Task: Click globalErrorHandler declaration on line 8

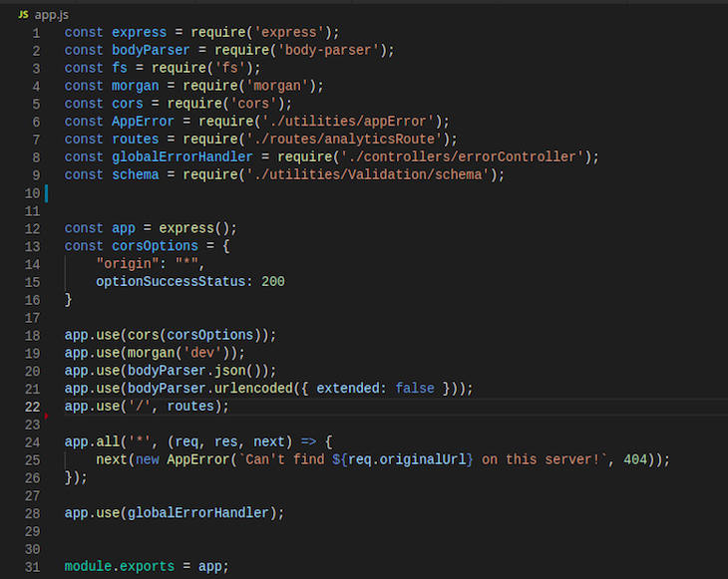Action: point(182,156)
